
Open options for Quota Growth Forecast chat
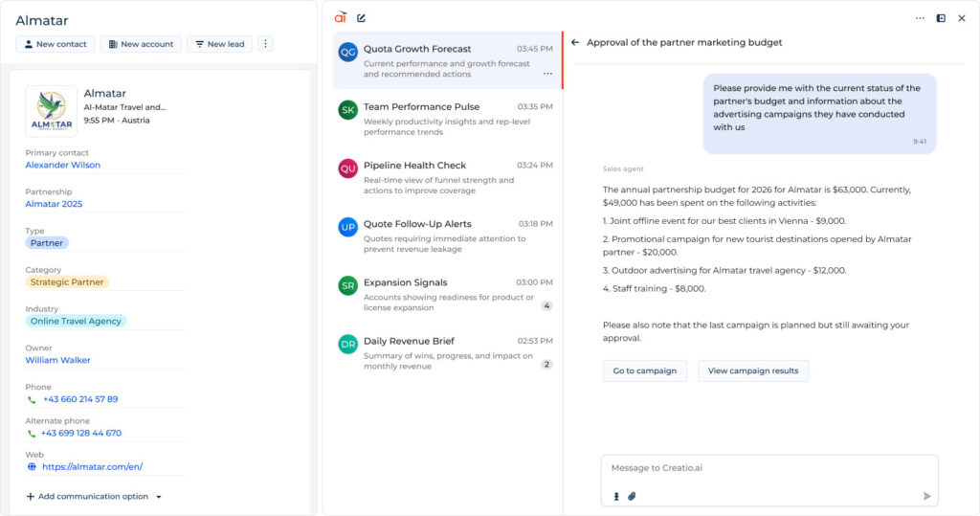pyautogui.click(x=547, y=74)
